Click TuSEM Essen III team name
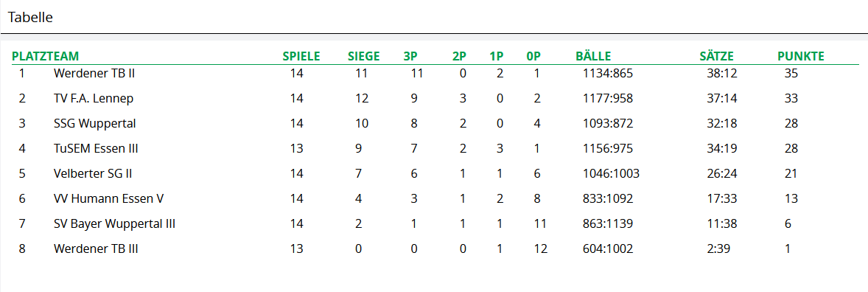Screen dimensions: 868x292 [96, 148]
